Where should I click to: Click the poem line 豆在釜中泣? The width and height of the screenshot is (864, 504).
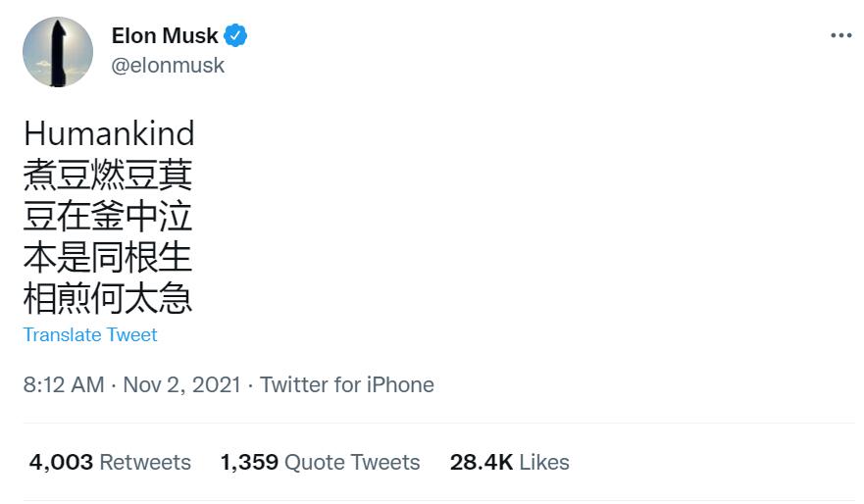[108, 217]
